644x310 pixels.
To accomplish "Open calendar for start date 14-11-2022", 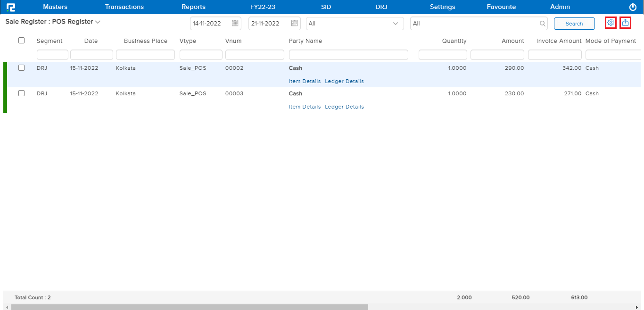I will coord(235,24).
